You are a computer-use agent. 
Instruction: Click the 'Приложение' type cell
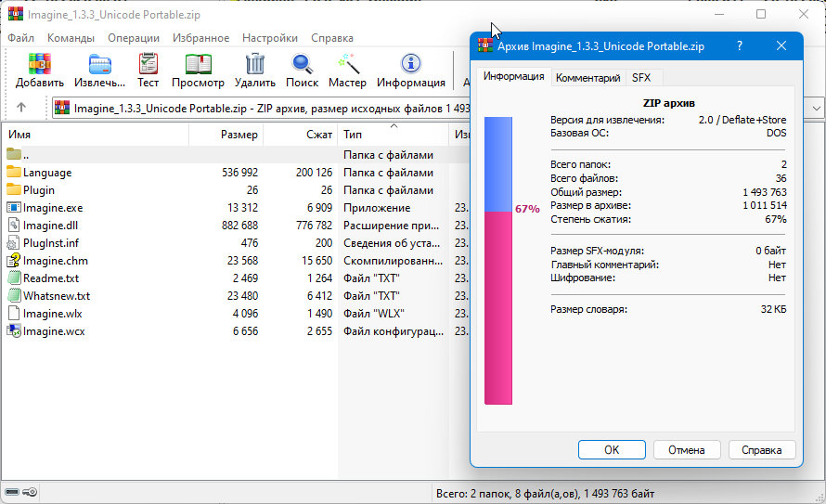pyautogui.click(x=377, y=208)
